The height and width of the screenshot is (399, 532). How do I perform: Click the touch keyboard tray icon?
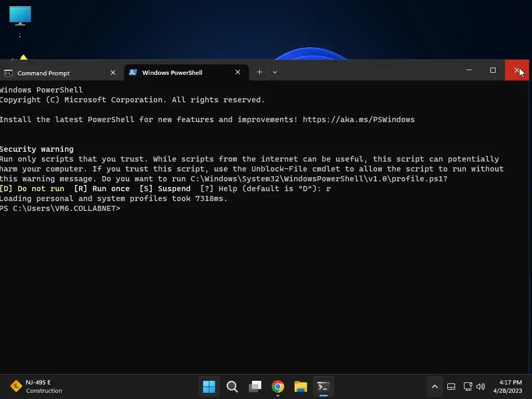pyautogui.click(x=451, y=387)
